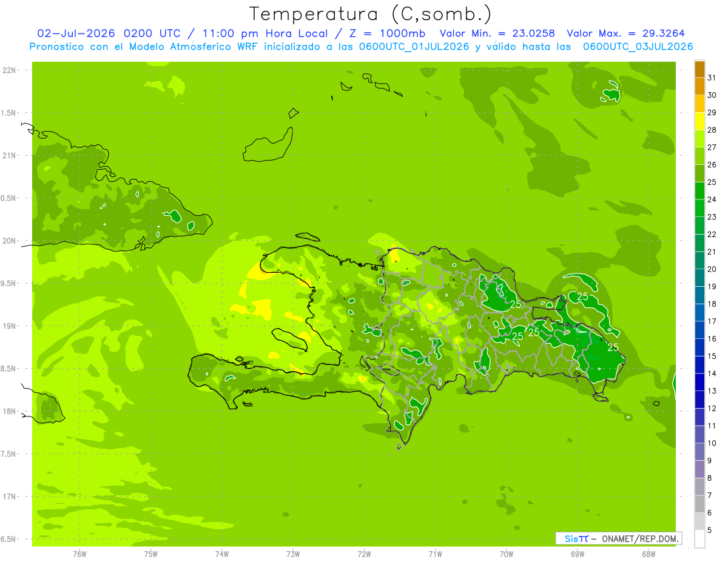The width and height of the screenshot is (728, 562).
Task: Click the 'SisTT – ONAMET/REP.DOM.' credit label
Action: tap(619, 538)
